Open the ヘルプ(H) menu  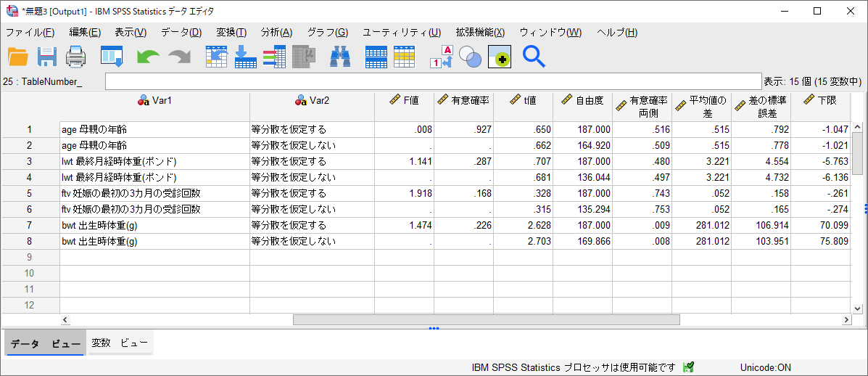[x=617, y=33]
